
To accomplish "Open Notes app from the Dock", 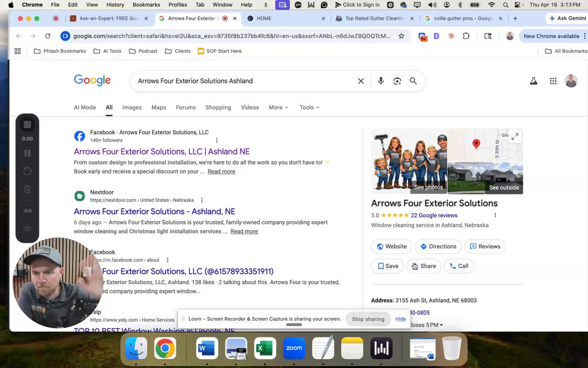I will (x=352, y=348).
